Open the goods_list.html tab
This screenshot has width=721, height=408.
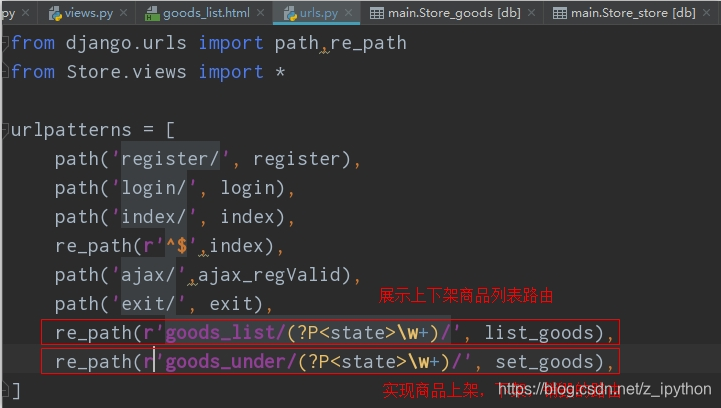click(206, 13)
